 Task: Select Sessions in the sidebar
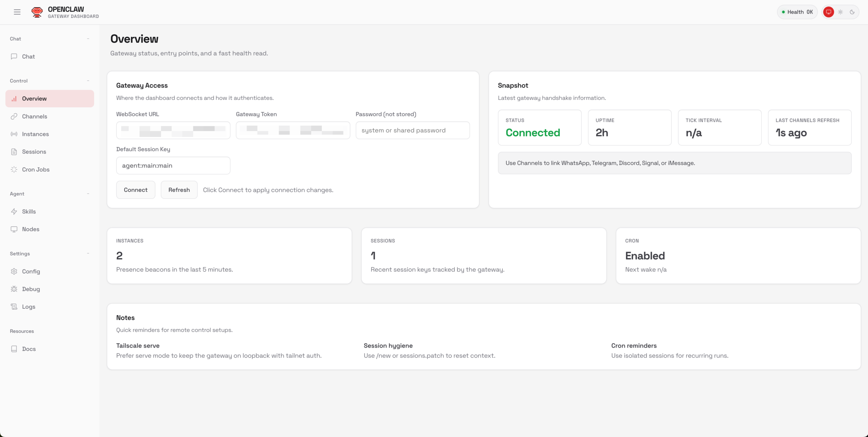(x=34, y=152)
